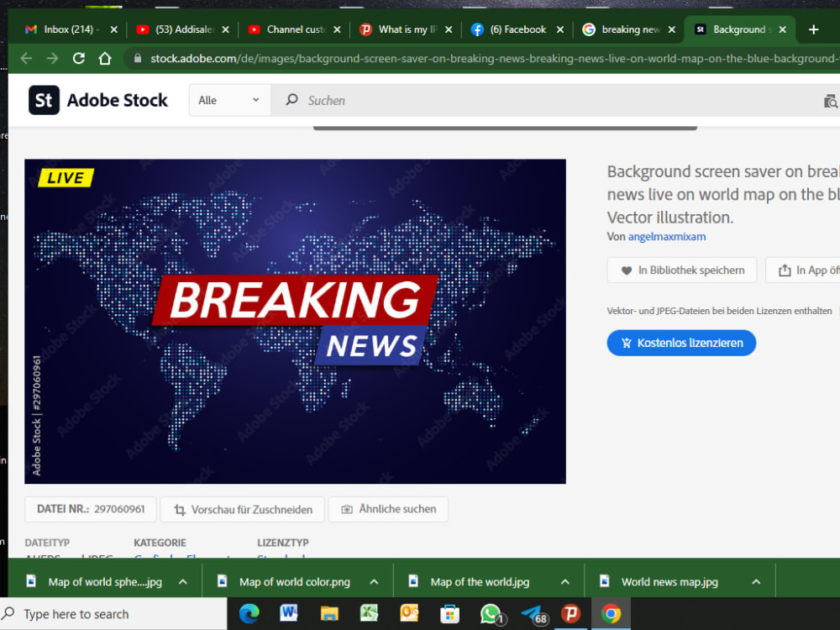Click the In App öffnen button
This screenshot has width=840, height=630.
pos(802,270)
